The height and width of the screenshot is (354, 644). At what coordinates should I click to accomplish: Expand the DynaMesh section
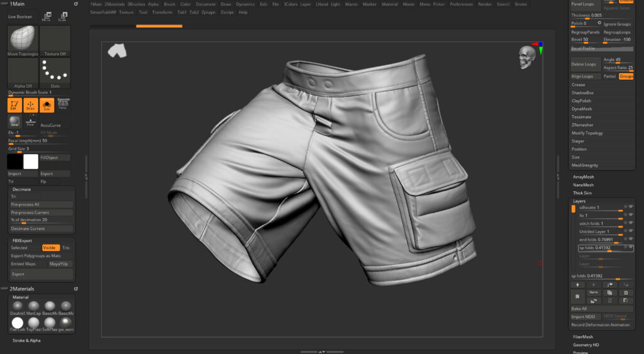[582, 109]
